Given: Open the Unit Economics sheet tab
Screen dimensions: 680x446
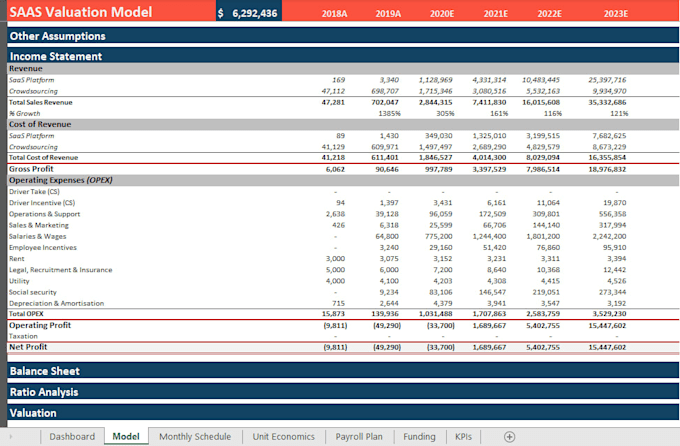Looking at the screenshot, I should (x=284, y=436).
